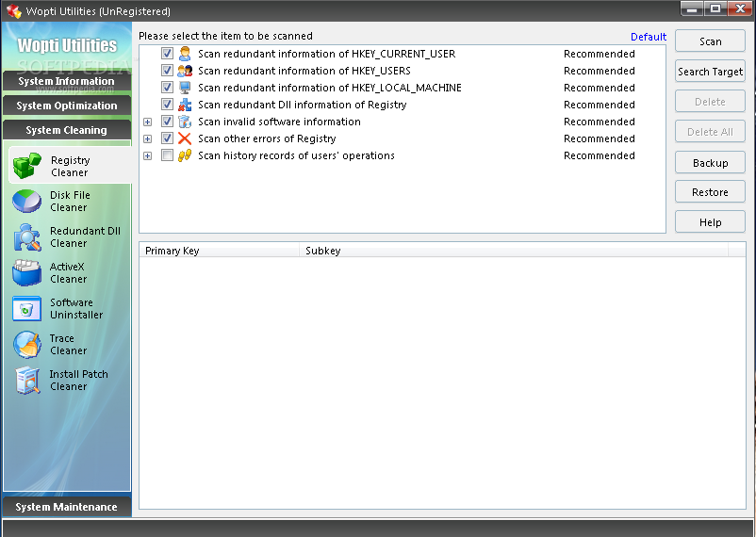Open the System Optimization section
Screen dimensions: 756x537
67,106
